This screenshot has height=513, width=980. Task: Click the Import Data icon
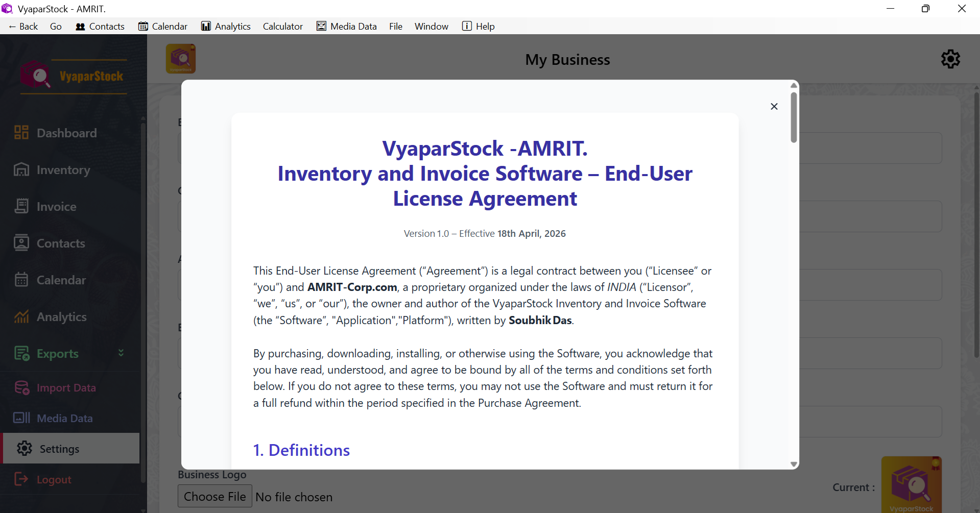pyautogui.click(x=21, y=387)
